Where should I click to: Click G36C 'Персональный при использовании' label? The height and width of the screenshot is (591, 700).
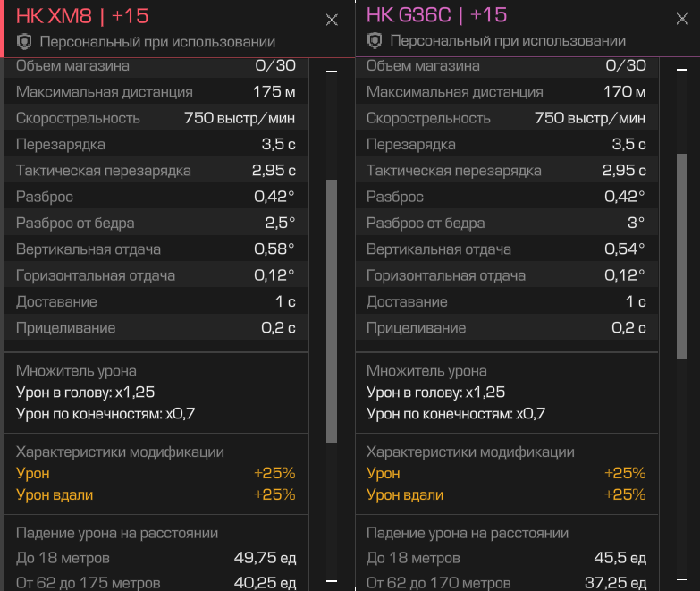(508, 41)
